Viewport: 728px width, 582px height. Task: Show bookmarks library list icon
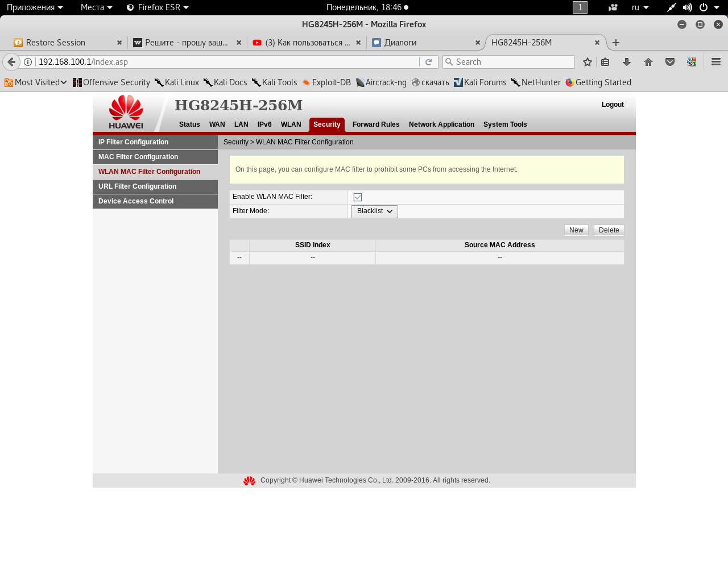coord(605,62)
